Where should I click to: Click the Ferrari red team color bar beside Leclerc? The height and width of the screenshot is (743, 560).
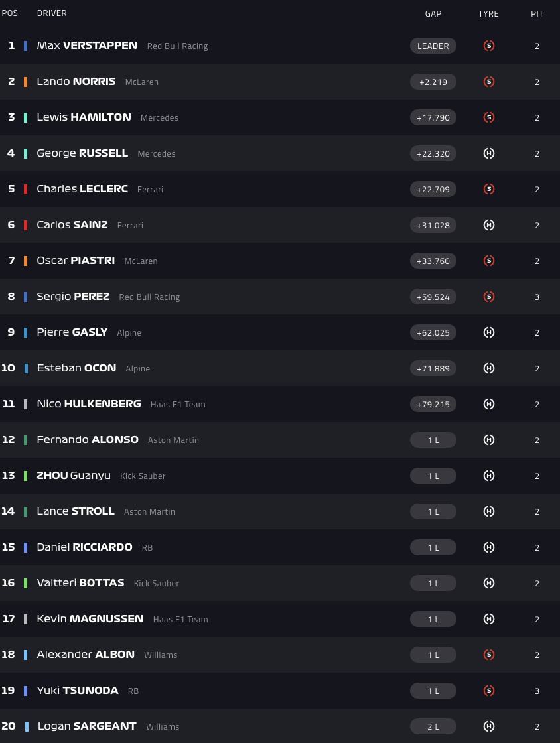click(25, 189)
